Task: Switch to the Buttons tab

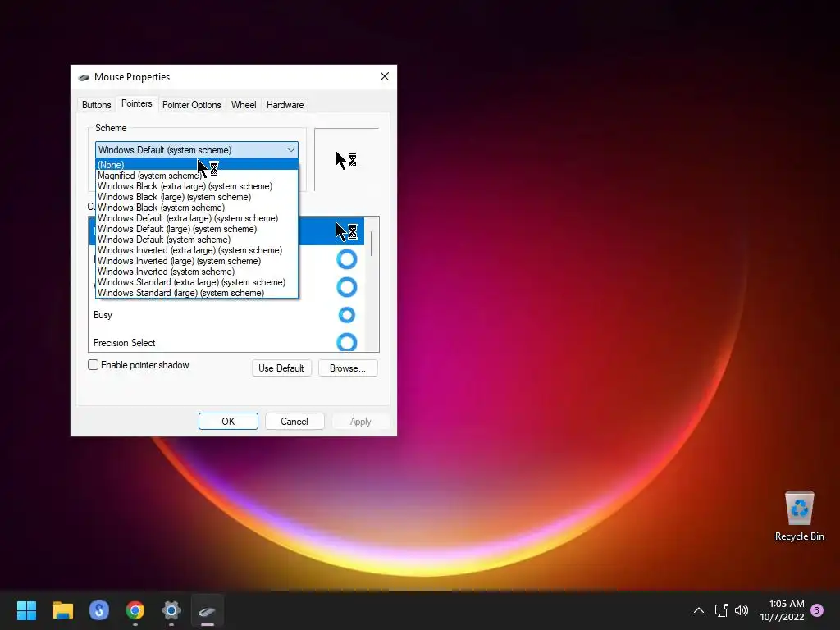Action: 97,105
